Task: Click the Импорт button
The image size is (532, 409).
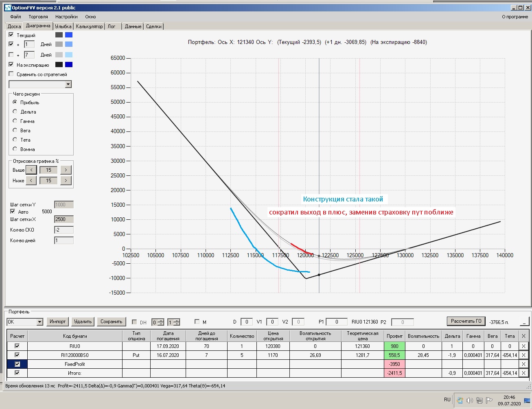Action: click(58, 322)
